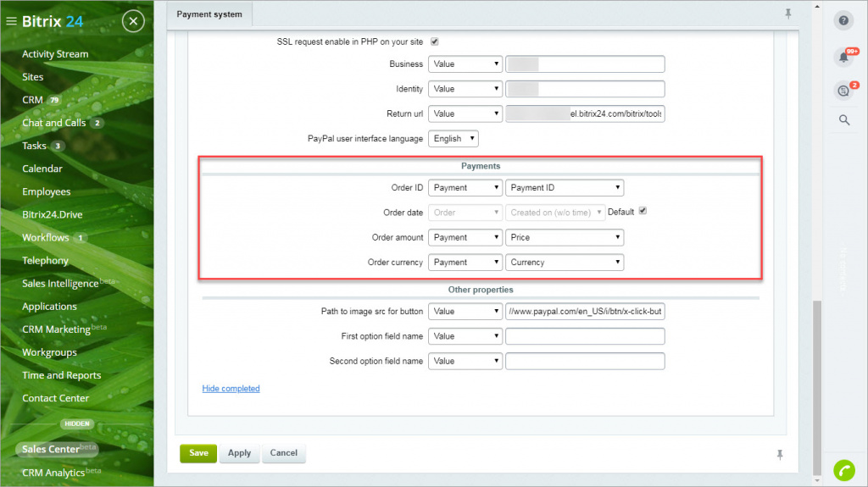Open the Order currency source dropdown
Screen dimensions: 868x487
(x=465, y=263)
